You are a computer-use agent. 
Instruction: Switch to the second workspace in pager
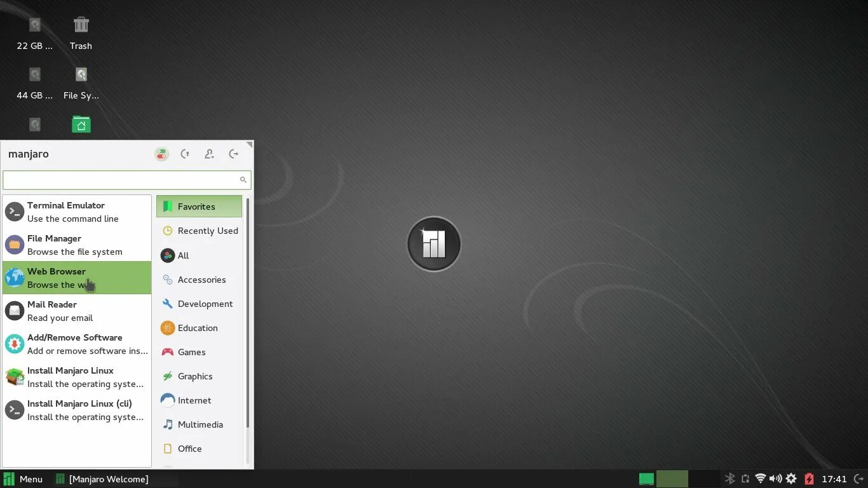point(705,479)
